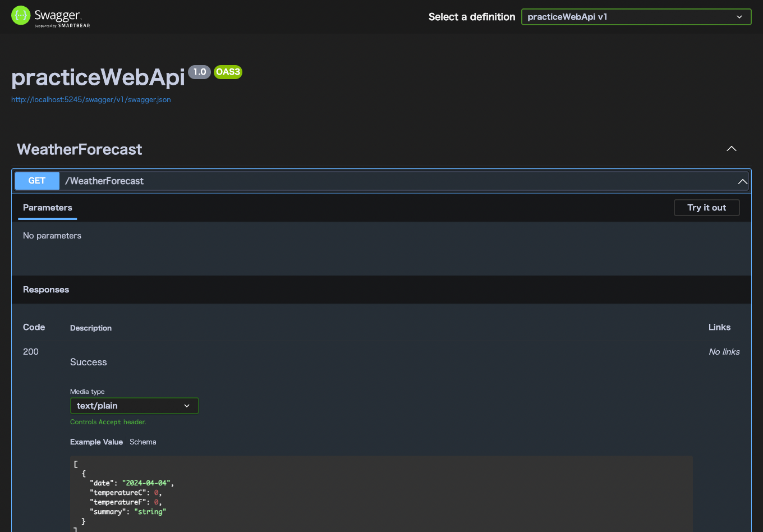
Task: Open the definition selector dropdown
Action: pyautogui.click(x=636, y=17)
